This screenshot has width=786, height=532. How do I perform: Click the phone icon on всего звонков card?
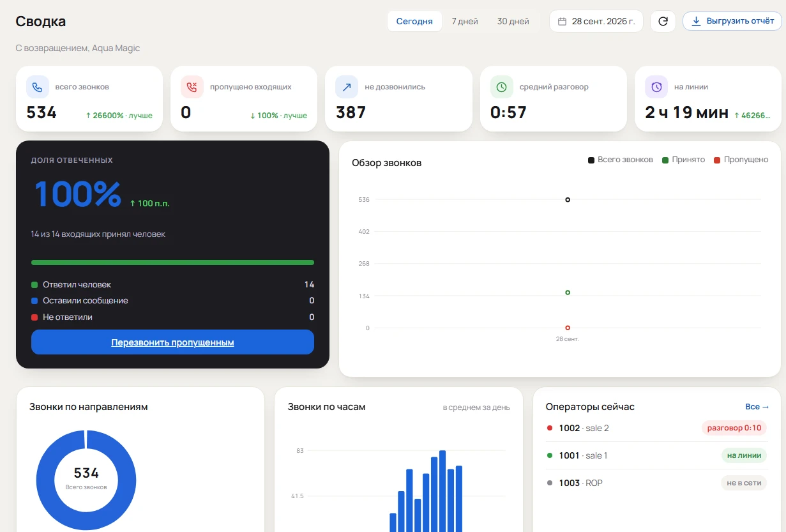(38, 87)
